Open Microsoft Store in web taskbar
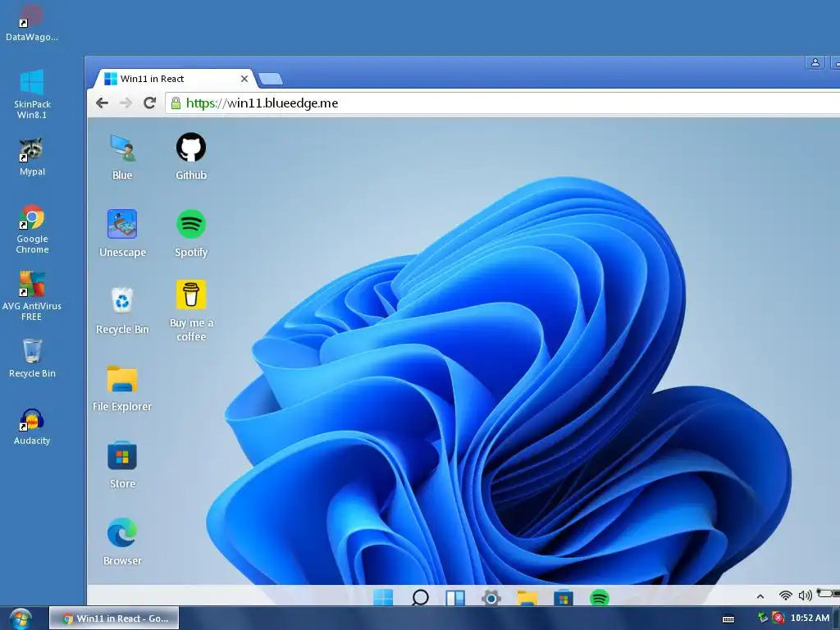The image size is (840, 630). click(x=563, y=597)
